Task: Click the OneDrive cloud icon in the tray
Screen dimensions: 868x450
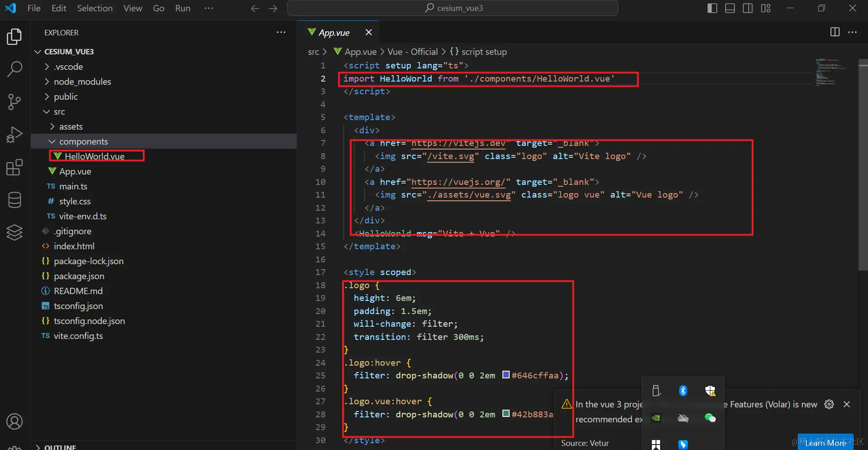Action: (683, 418)
